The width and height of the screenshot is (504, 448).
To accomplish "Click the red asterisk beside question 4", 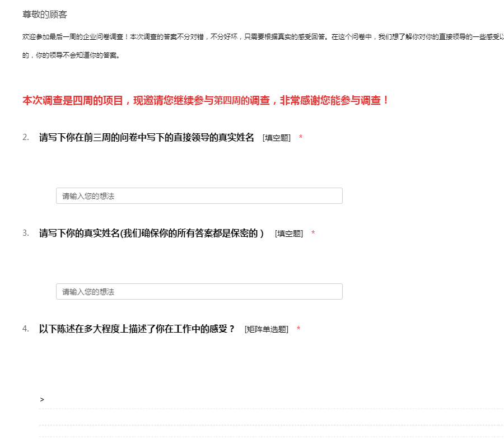I will click(x=298, y=330).
